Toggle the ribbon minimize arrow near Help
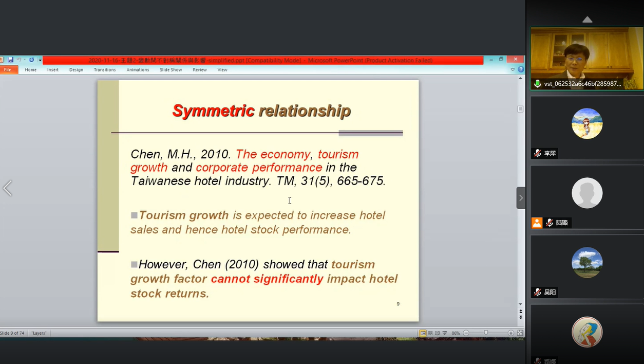This screenshot has width=644, height=364. 513,69
